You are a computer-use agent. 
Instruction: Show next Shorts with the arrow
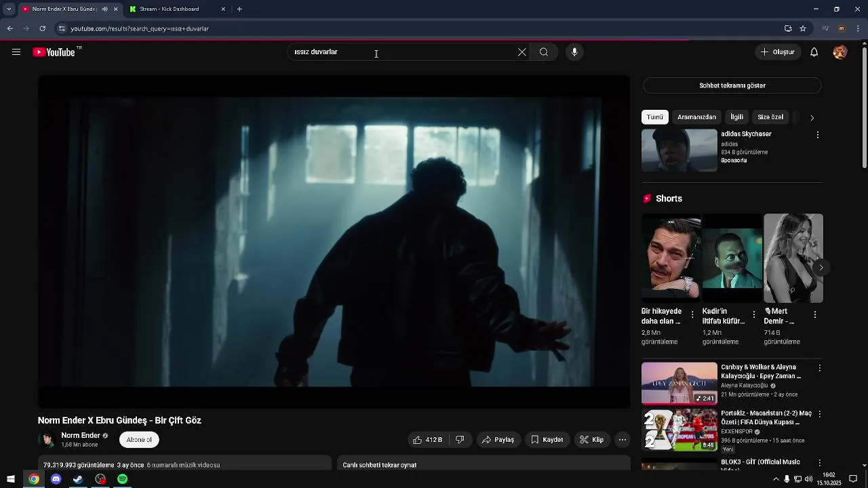[x=821, y=268]
